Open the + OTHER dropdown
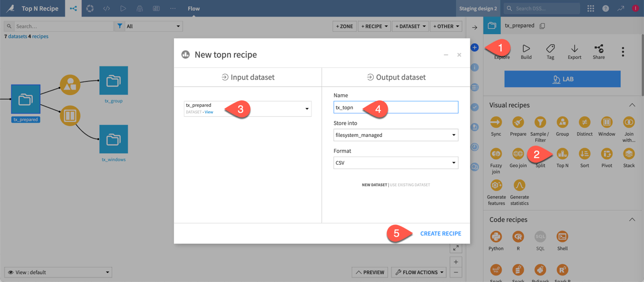644x282 pixels. tap(446, 26)
